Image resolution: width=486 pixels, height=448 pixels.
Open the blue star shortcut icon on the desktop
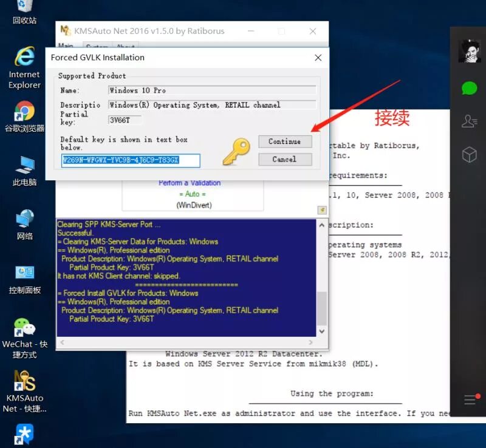pos(24,435)
